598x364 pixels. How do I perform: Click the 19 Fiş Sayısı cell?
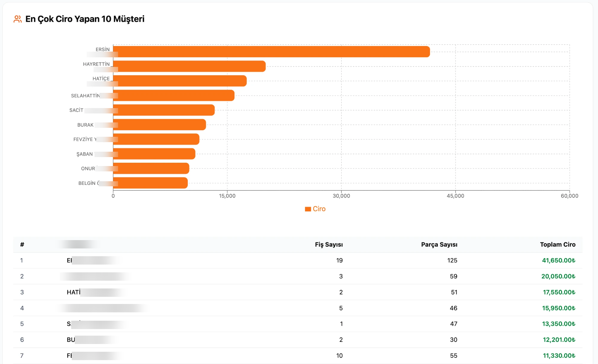(x=339, y=260)
